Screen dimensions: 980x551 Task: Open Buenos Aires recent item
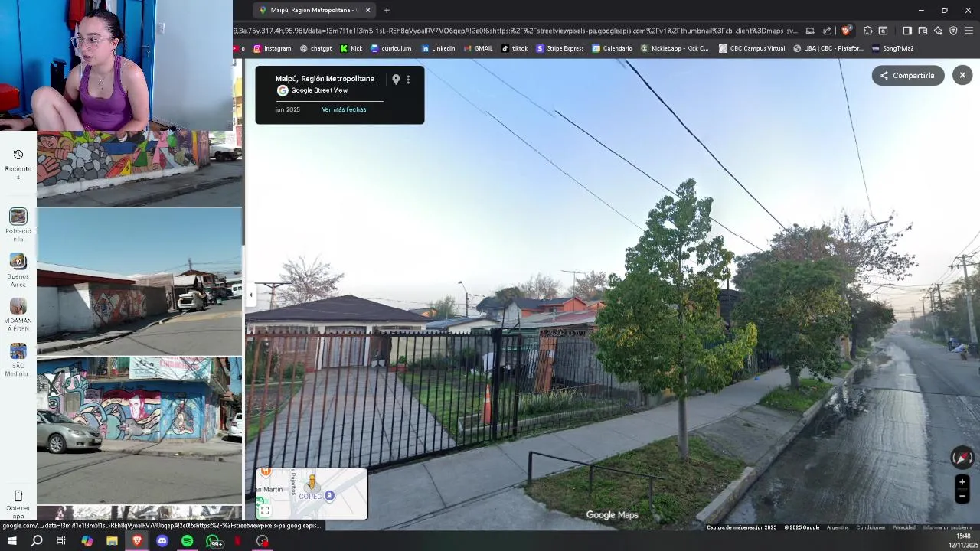pos(18,270)
